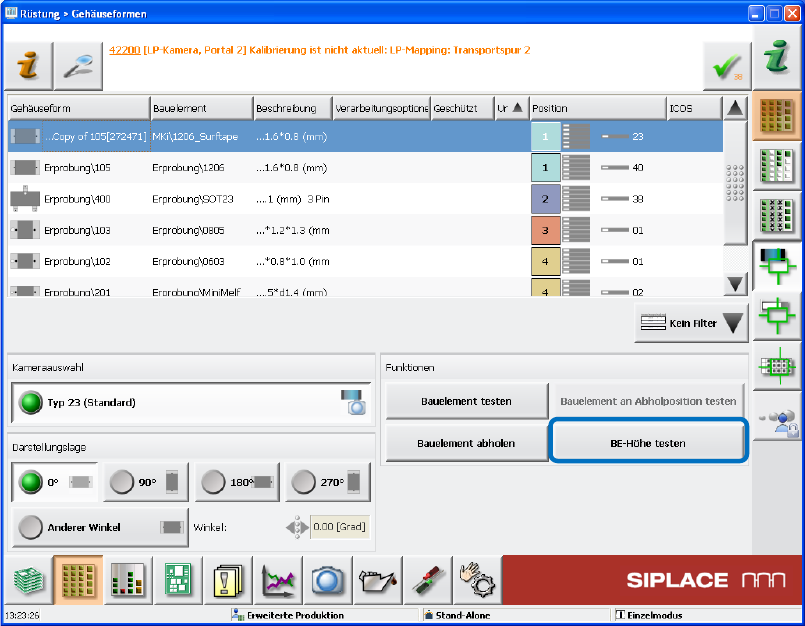Choose the Anderer Winkel option
Image resolution: width=805 pixels, height=626 pixels.
pyautogui.click(x=100, y=527)
